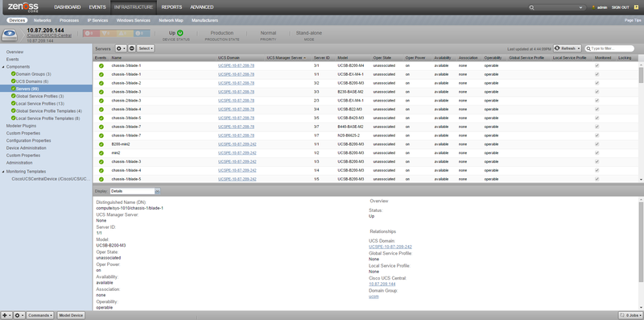Open the footer add plus dropdown

pyautogui.click(x=6, y=315)
